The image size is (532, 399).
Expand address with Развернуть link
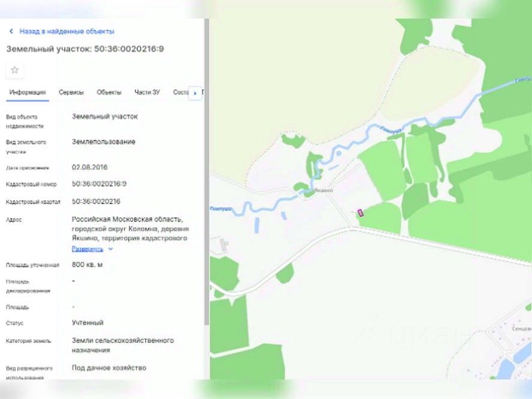(x=87, y=249)
